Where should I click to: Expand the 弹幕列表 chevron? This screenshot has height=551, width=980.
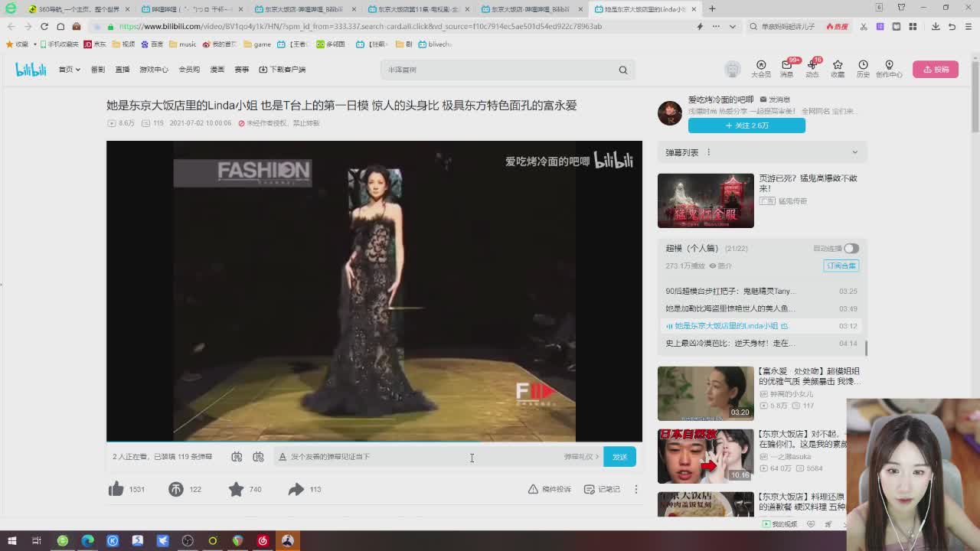[854, 152]
